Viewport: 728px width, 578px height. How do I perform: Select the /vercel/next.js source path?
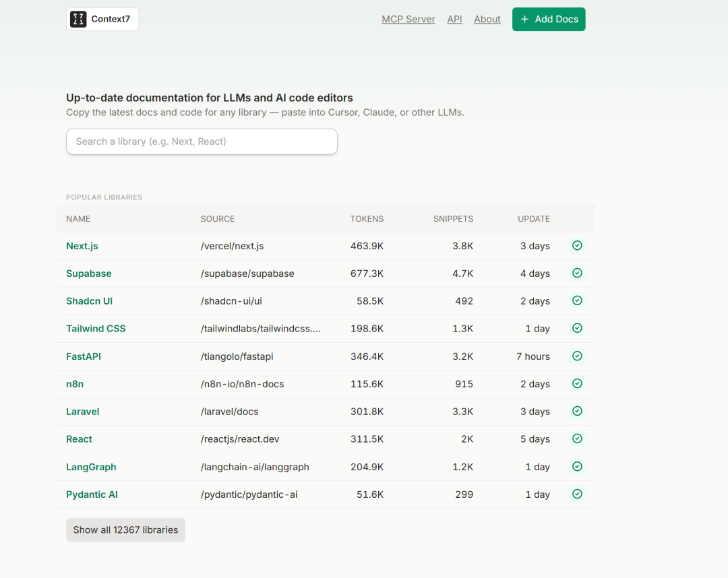(x=232, y=246)
